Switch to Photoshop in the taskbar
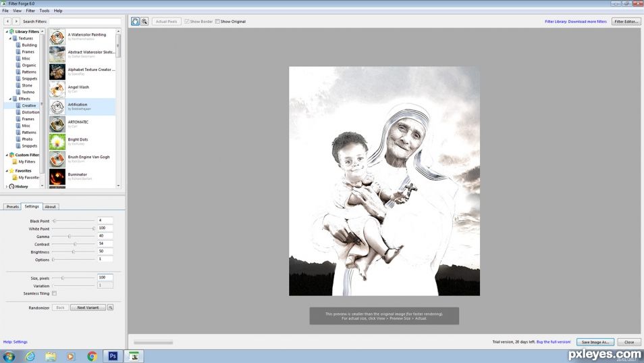 pos(113,356)
